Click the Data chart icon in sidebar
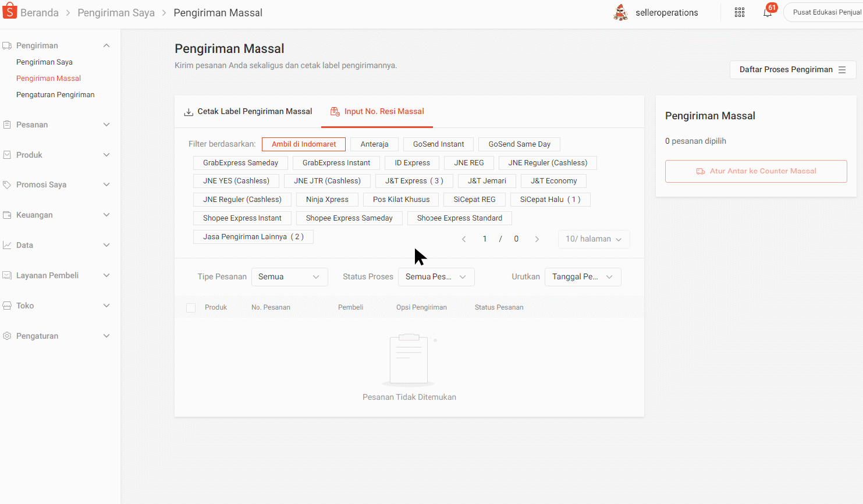The width and height of the screenshot is (863, 504). 7,245
